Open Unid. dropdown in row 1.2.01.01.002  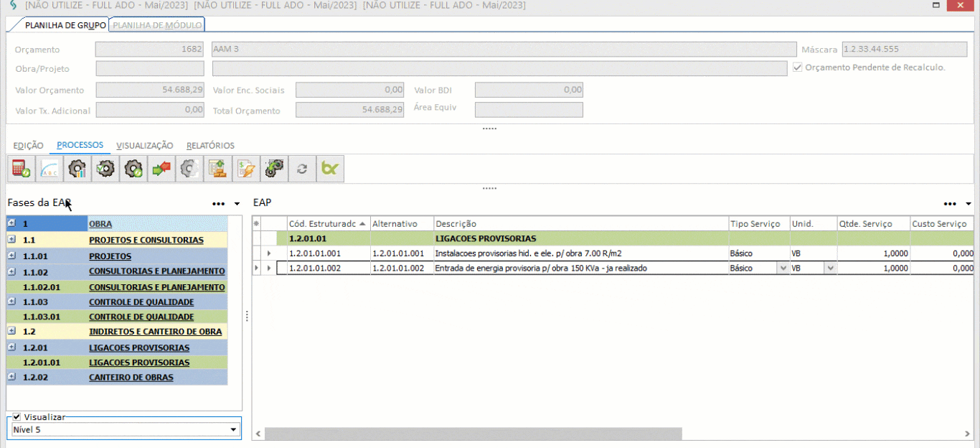coord(830,268)
